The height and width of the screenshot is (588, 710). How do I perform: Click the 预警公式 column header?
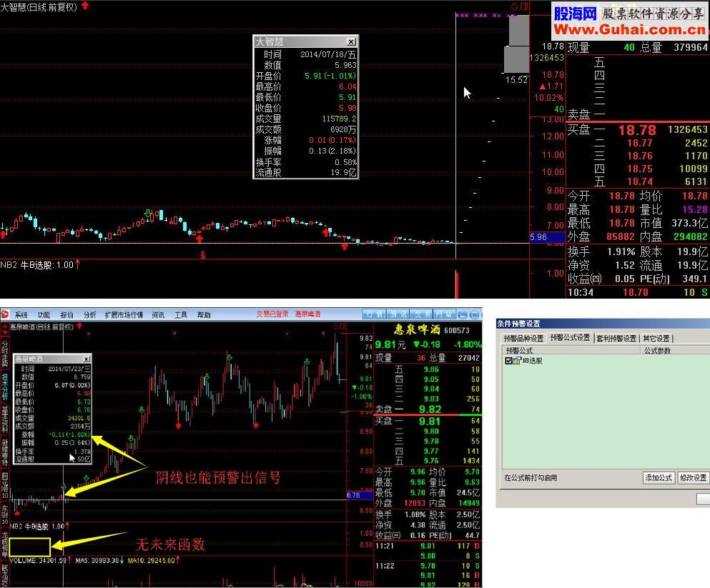click(571, 351)
